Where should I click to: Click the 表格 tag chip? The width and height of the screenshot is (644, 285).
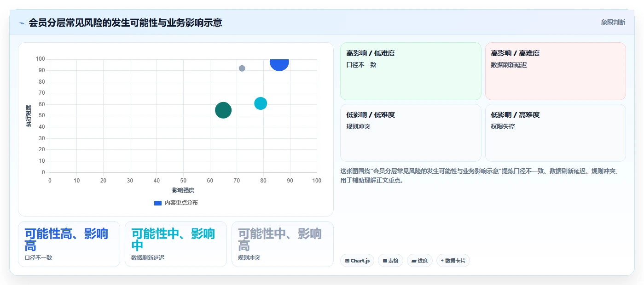(390, 261)
